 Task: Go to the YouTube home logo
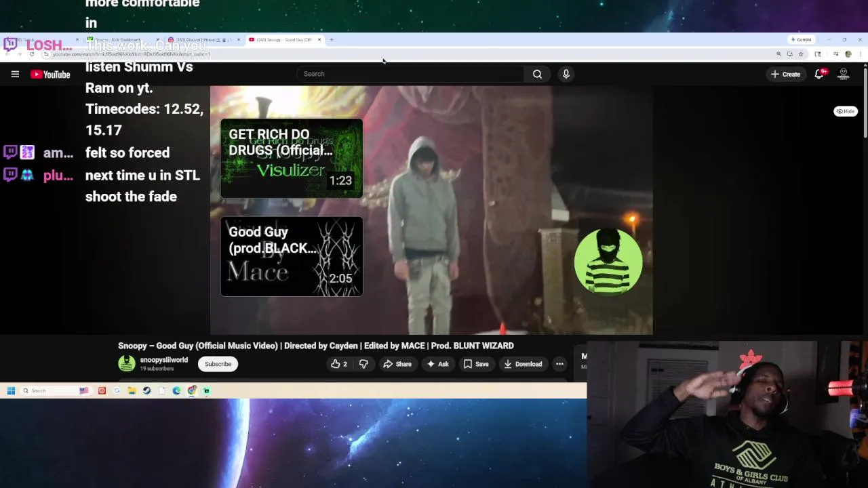click(50, 75)
